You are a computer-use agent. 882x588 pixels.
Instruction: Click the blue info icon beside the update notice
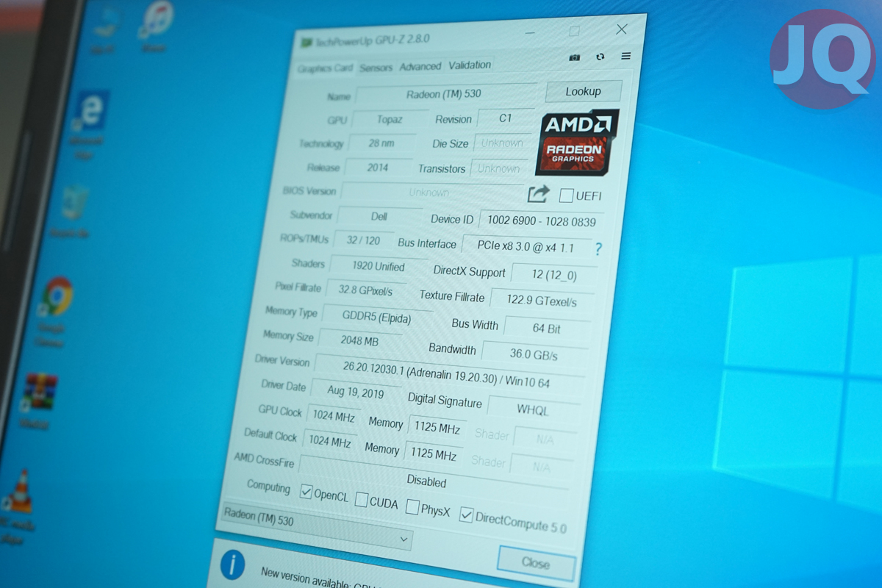[x=233, y=564]
